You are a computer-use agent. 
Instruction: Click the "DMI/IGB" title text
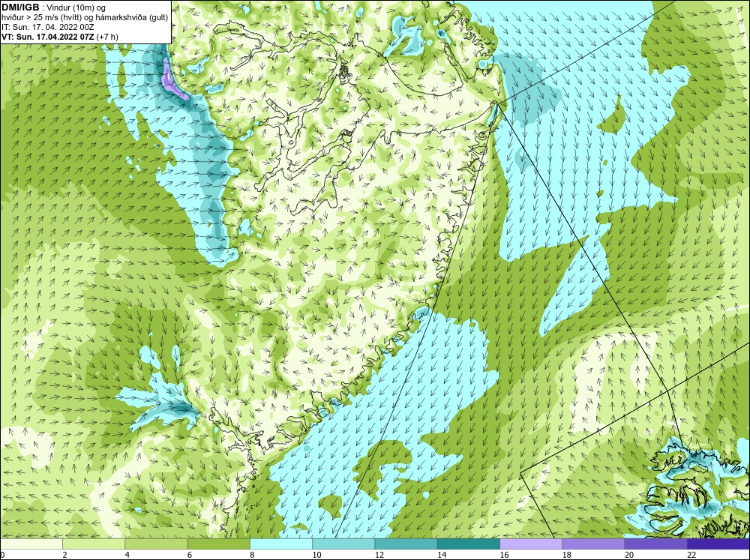click(x=20, y=7)
